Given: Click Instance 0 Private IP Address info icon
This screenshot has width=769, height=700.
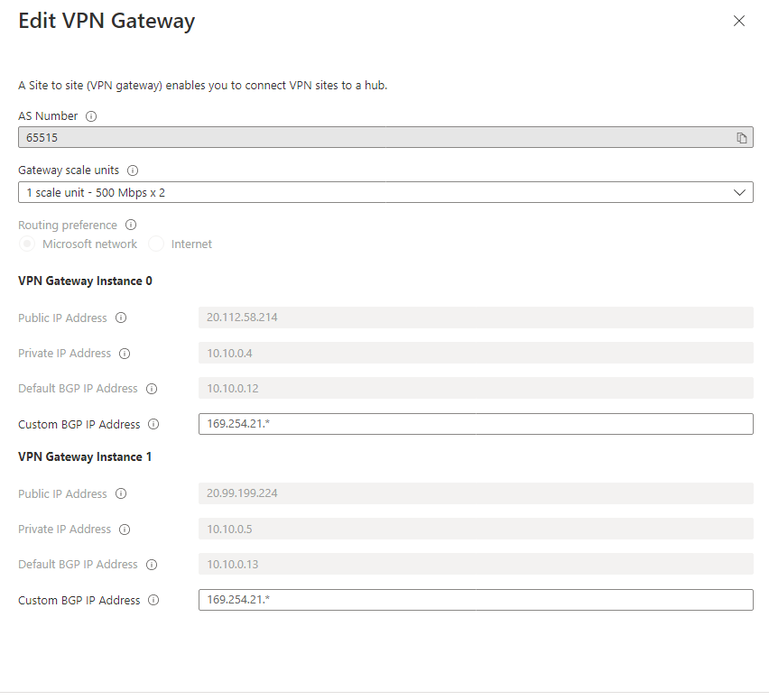Looking at the screenshot, I should point(125,354).
